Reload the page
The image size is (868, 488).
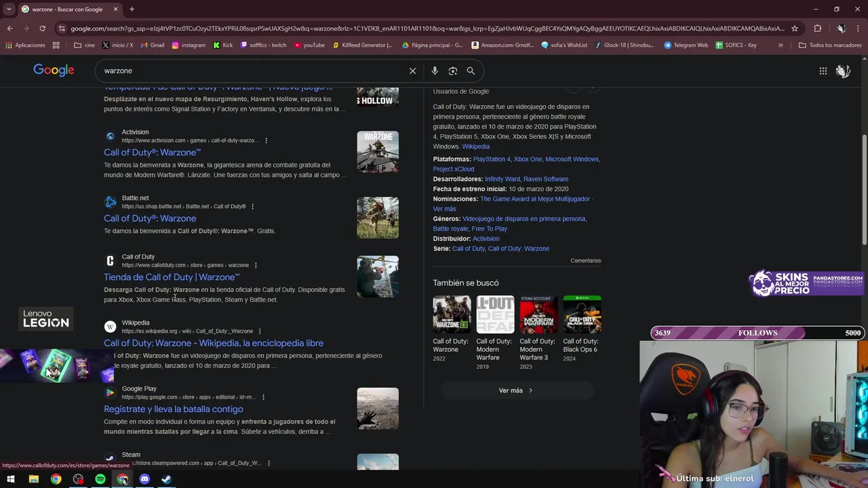pos(42,28)
